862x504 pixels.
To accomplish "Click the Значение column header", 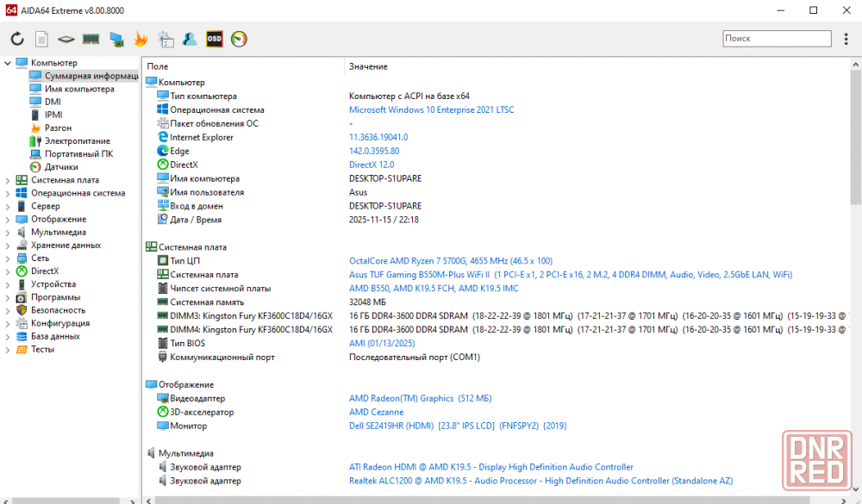I will (x=368, y=66).
